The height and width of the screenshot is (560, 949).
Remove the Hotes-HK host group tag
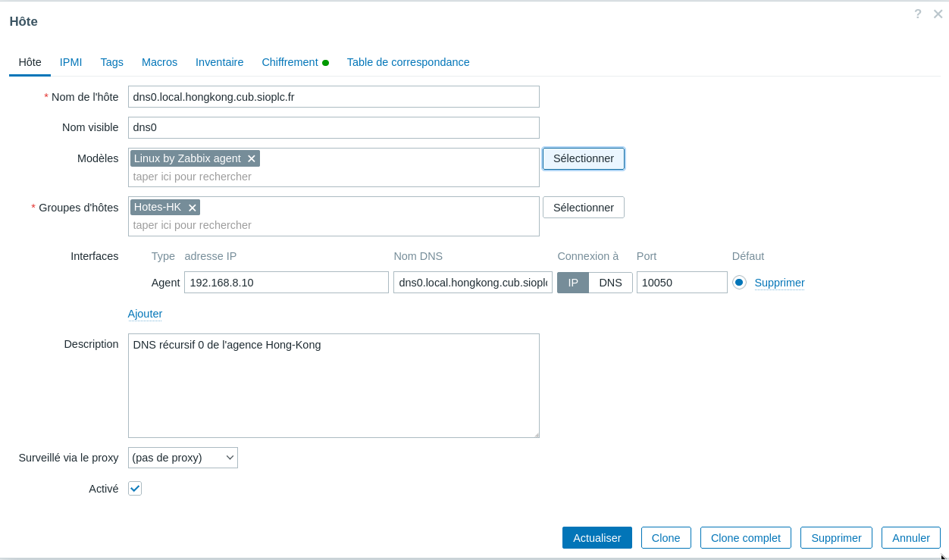click(193, 208)
